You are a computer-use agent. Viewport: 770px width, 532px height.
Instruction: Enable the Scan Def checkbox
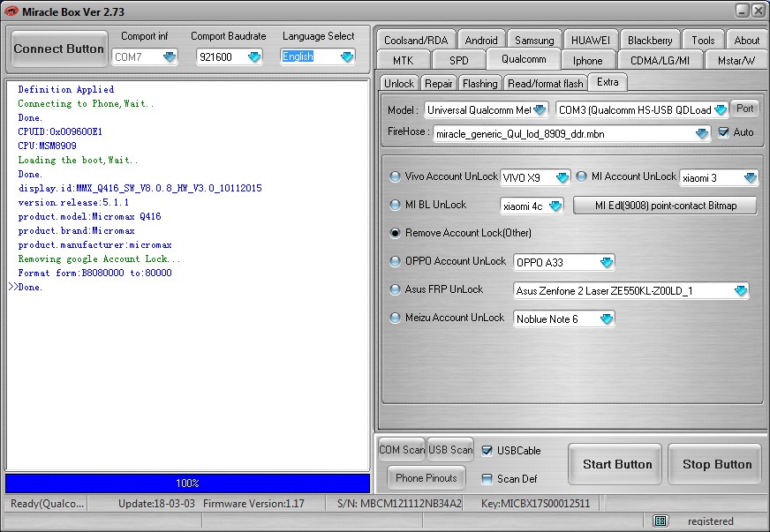[487, 479]
